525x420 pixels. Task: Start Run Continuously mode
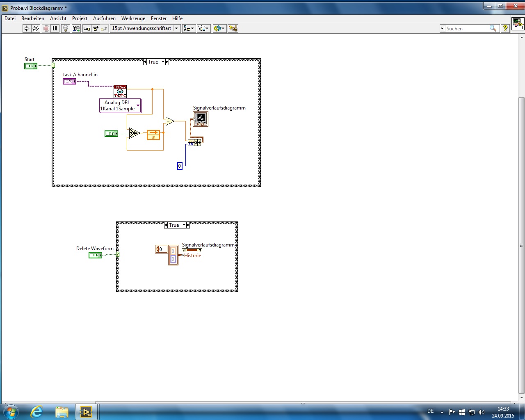(36, 28)
